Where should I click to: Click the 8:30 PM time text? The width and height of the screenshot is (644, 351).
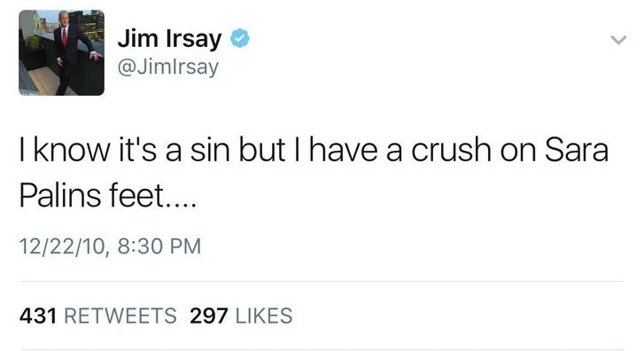[159, 246]
